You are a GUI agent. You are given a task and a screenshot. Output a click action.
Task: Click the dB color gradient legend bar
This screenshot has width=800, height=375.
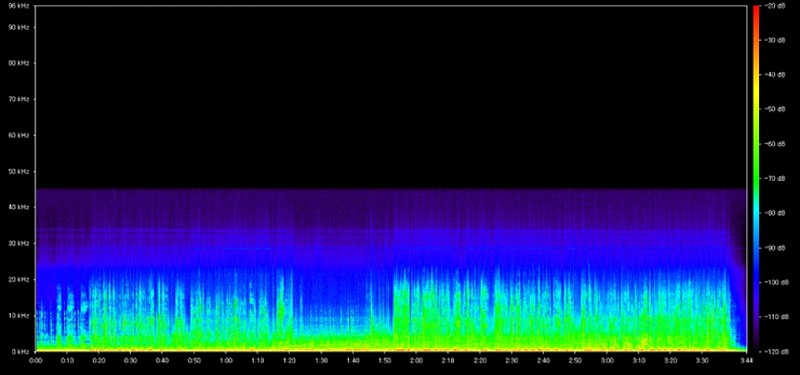coord(755,178)
